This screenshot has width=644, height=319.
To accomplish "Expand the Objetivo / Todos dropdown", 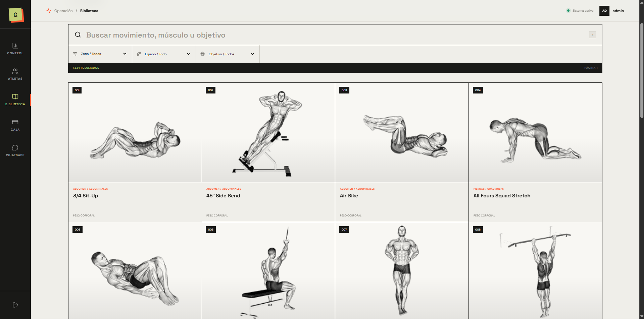I will 228,54.
